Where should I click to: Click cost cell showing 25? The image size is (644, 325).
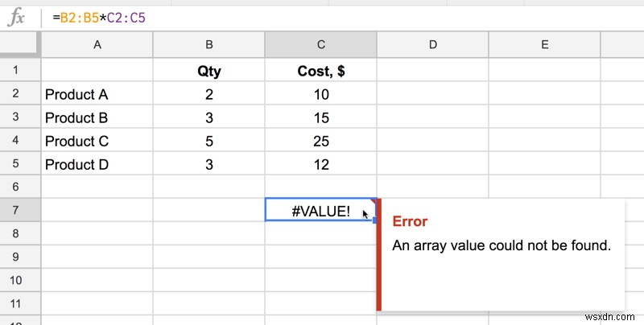coord(320,140)
